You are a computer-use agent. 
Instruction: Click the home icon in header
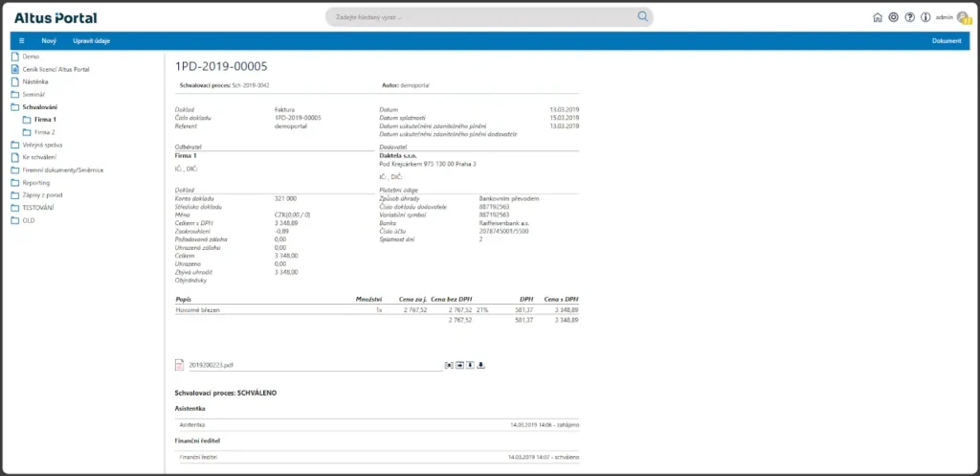879,17
